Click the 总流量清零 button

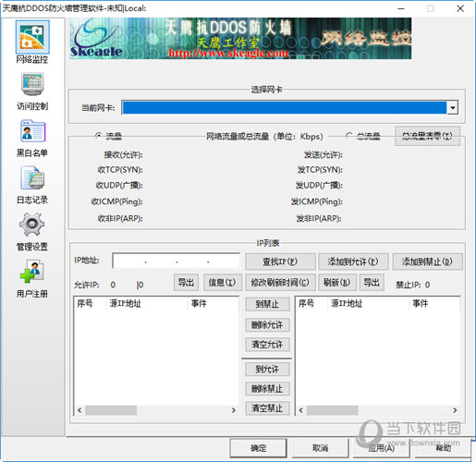tap(427, 136)
